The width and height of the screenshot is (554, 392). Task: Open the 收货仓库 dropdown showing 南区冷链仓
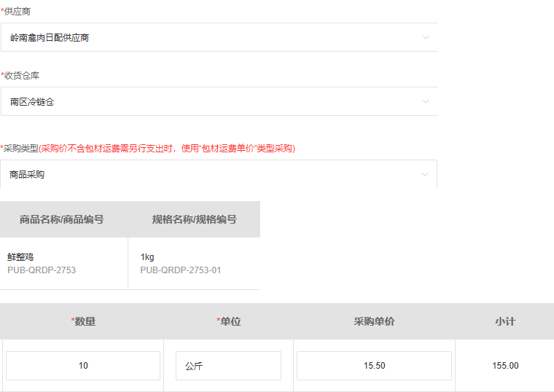tap(219, 101)
